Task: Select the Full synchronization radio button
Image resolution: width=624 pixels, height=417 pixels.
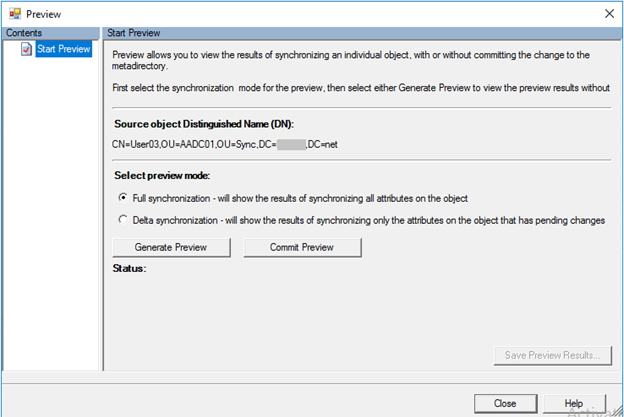Action: (123, 197)
